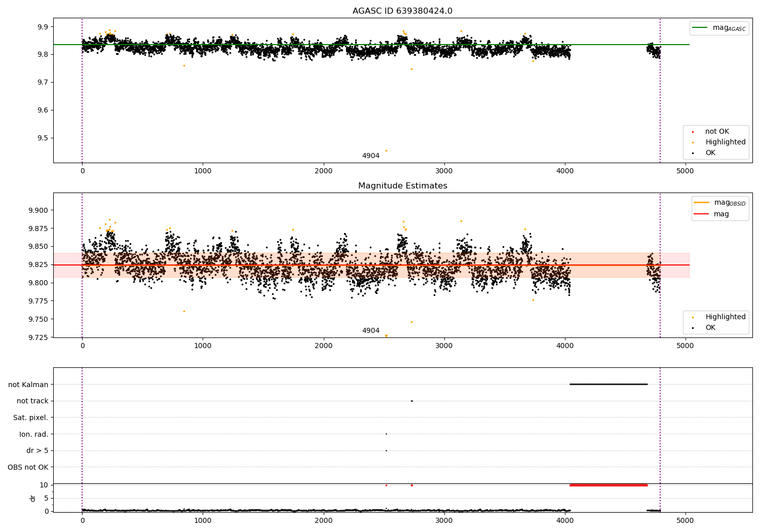Click the orange line sample beside mag OBSID
This screenshot has height=532, width=760.
[x=701, y=203]
